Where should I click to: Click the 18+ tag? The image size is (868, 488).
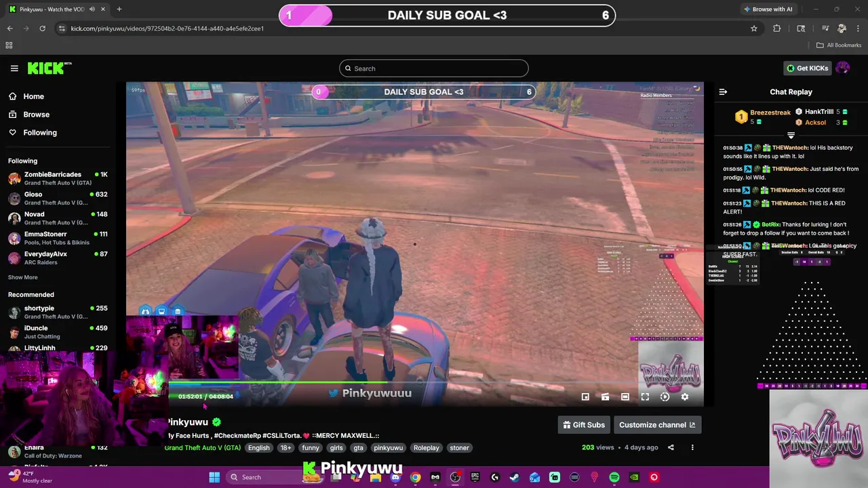(x=285, y=448)
